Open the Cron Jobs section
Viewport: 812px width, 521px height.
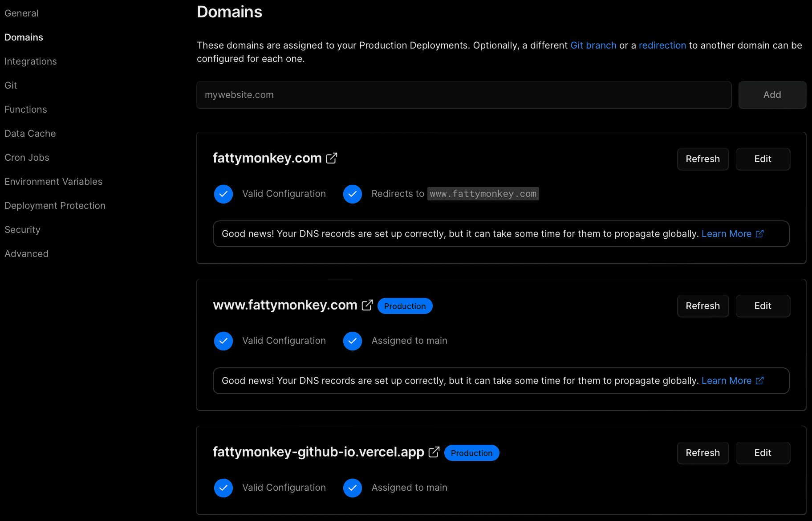[27, 158]
